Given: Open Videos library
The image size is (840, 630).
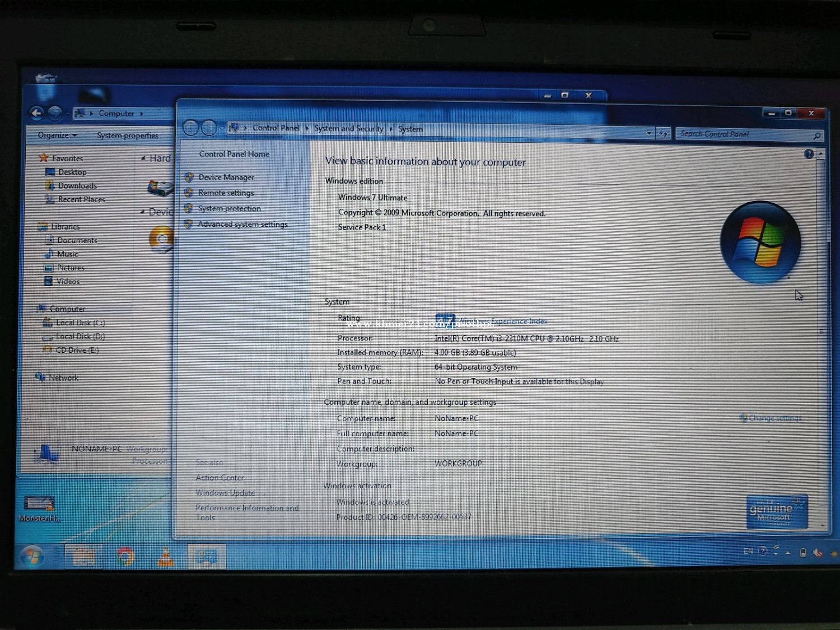Looking at the screenshot, I should click(x=68, y=282).
